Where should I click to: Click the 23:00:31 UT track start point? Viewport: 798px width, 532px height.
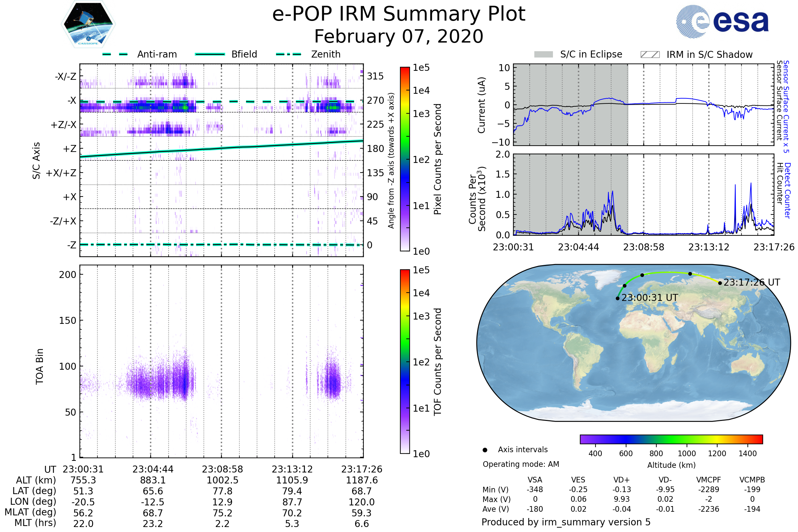(617, 299)
